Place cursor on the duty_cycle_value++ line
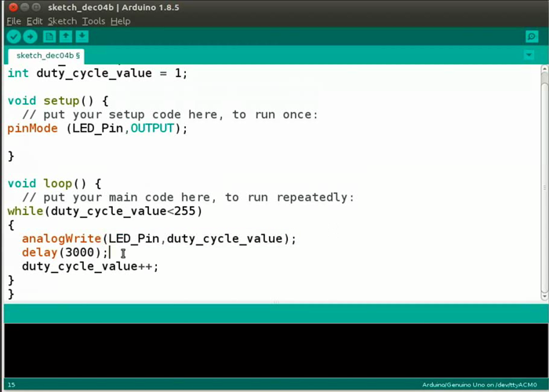The height and width of the screenshot is (392, 549). coord(89,267)
